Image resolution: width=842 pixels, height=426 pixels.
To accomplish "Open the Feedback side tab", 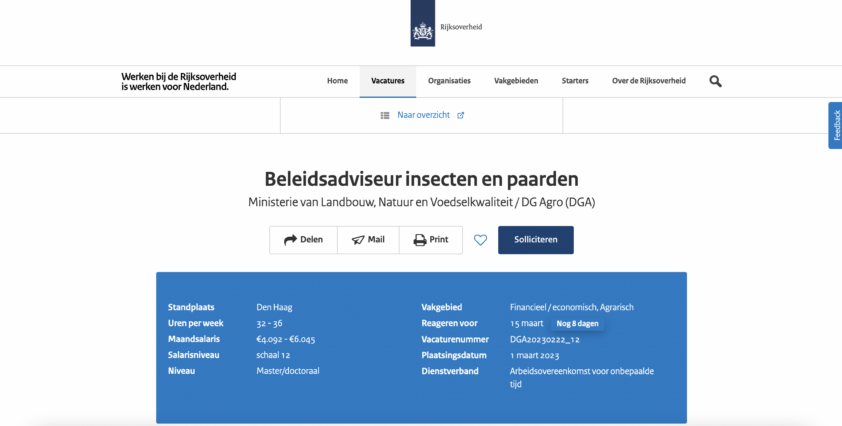I will pyautogui.click(x=835, y=125).
